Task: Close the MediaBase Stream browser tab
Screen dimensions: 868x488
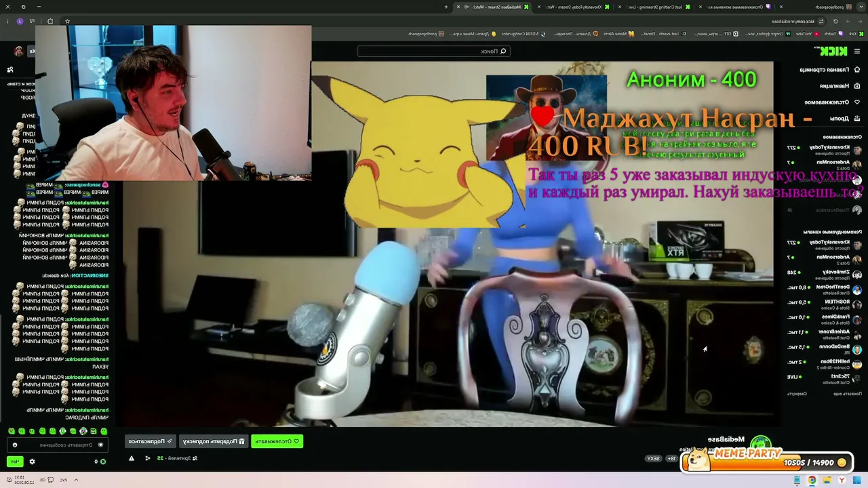Action: [x=458, y=7]
